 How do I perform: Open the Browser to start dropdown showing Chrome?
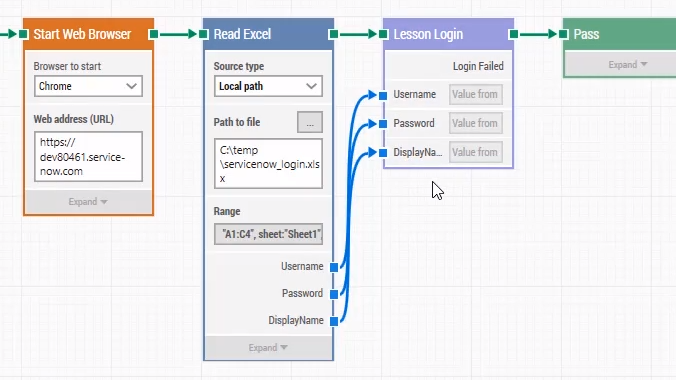tap(88, 86)
